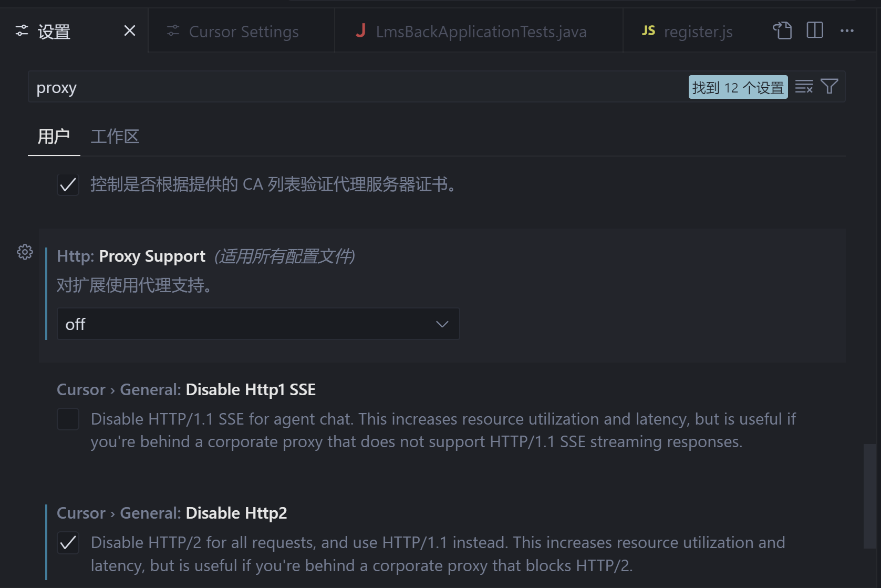Switch to the 工作区 settings scope
Image resolution: width=881 pixels, height=588 pixels.
[115, 136]
